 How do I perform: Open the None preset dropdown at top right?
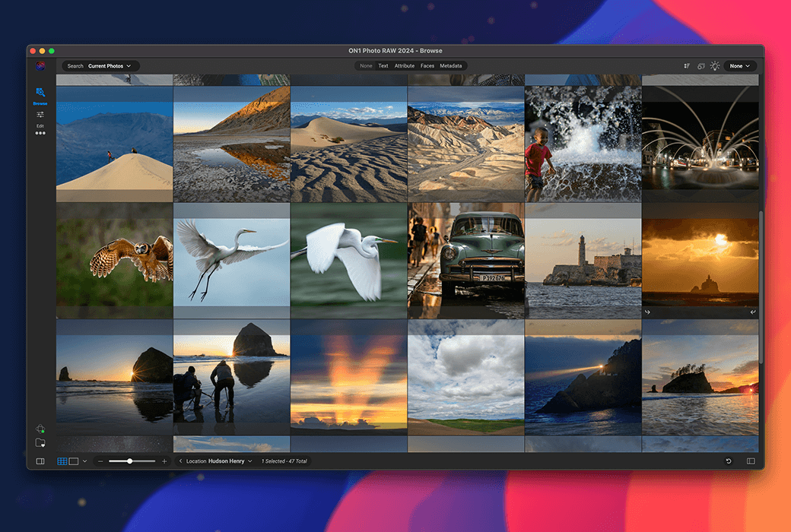pyautogui.click(x=739, y=66)
